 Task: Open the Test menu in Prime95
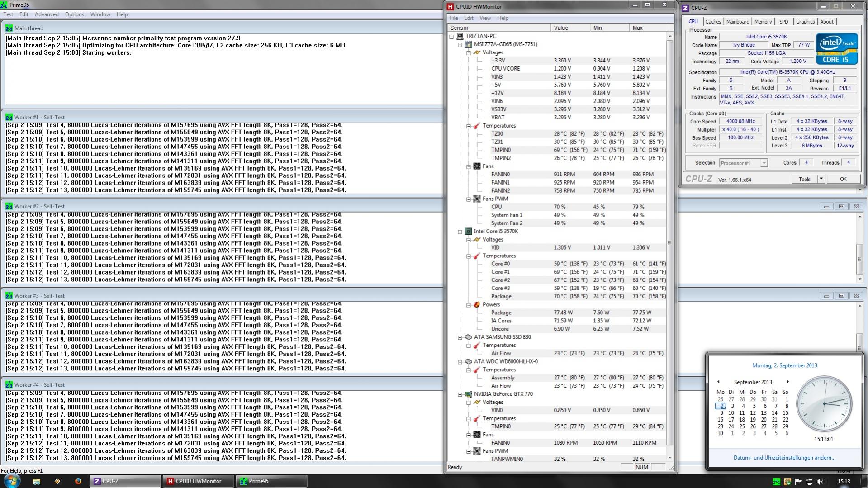(8, 14)
